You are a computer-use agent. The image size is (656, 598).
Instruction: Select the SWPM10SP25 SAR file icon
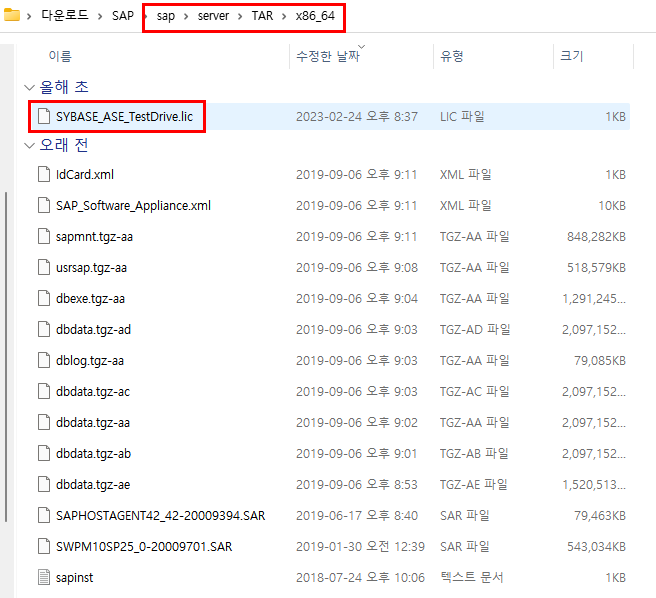tap(44, 546)
